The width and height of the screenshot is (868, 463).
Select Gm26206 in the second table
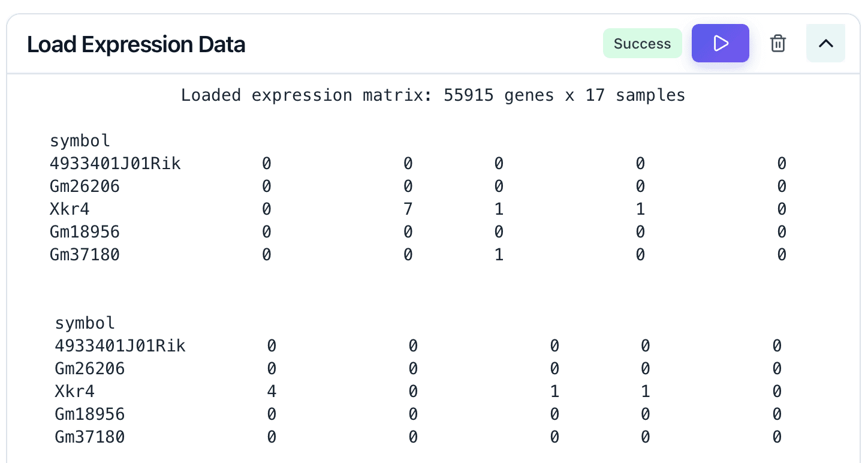tap(89, 369)
